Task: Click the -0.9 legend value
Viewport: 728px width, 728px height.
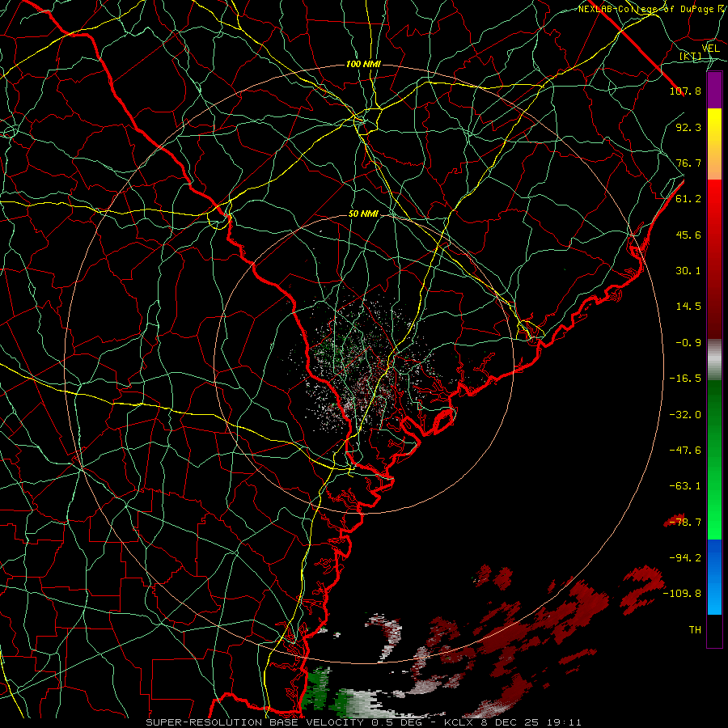Action: tap(688, 343)
